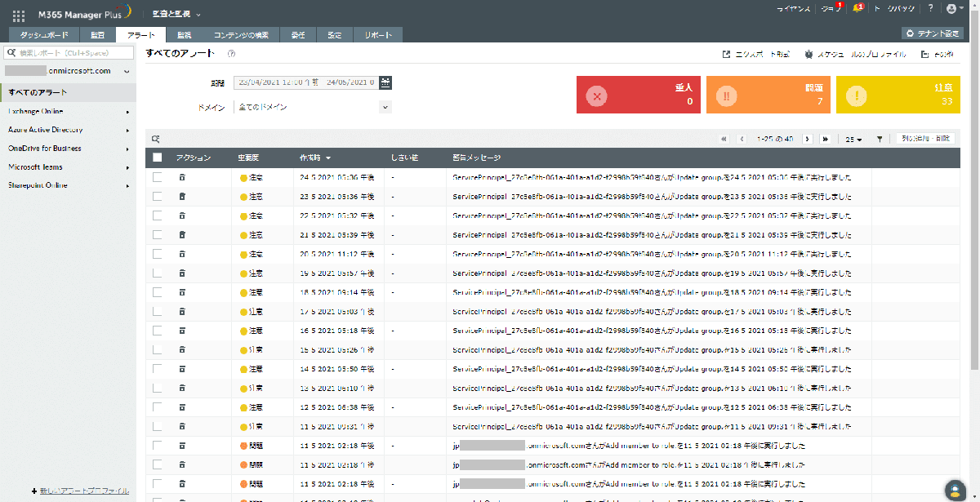
Task: Switch to the ダッシュボード tab
Action: [x=45, y=35]
